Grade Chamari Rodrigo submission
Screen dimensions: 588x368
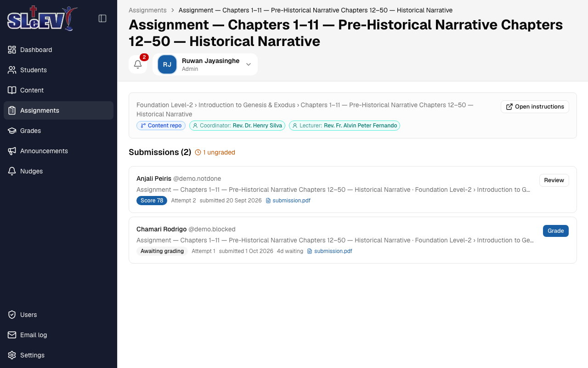[556, 231]
